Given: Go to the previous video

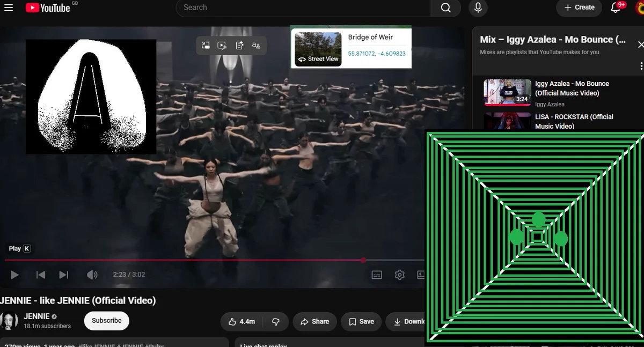Looking at the screenshot, I should [41, 275].
